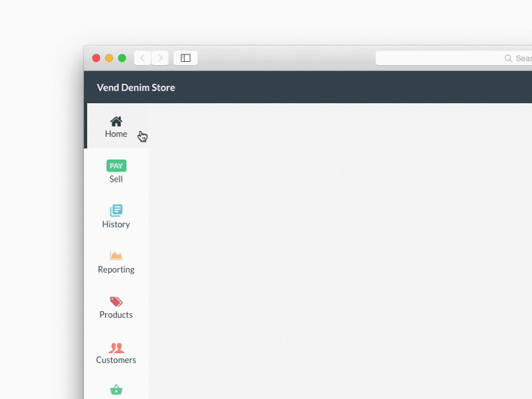Click the magnifying glass in the search field
This screenshot has height=399, width=532.
point(507,58)
